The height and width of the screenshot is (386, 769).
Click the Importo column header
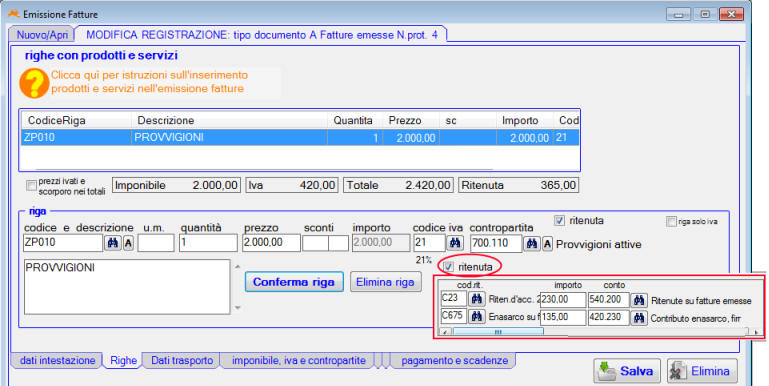[x=525, y=121]
